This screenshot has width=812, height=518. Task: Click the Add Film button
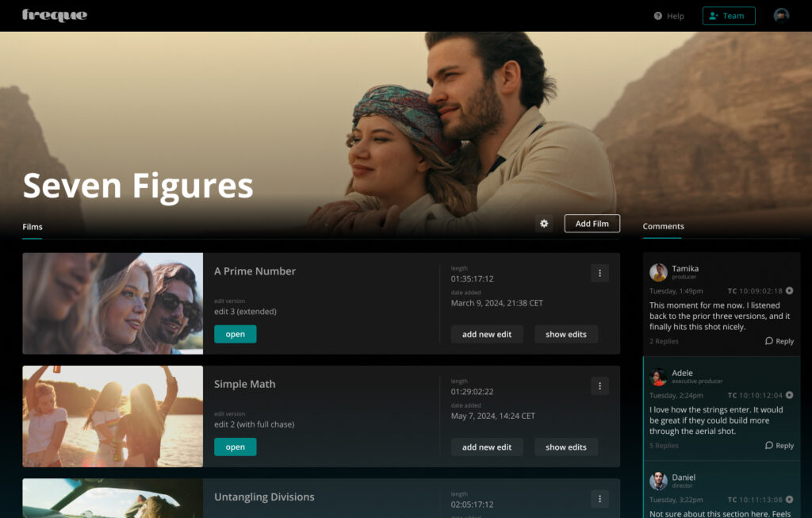pyautogui.click(x=592, y=224)
